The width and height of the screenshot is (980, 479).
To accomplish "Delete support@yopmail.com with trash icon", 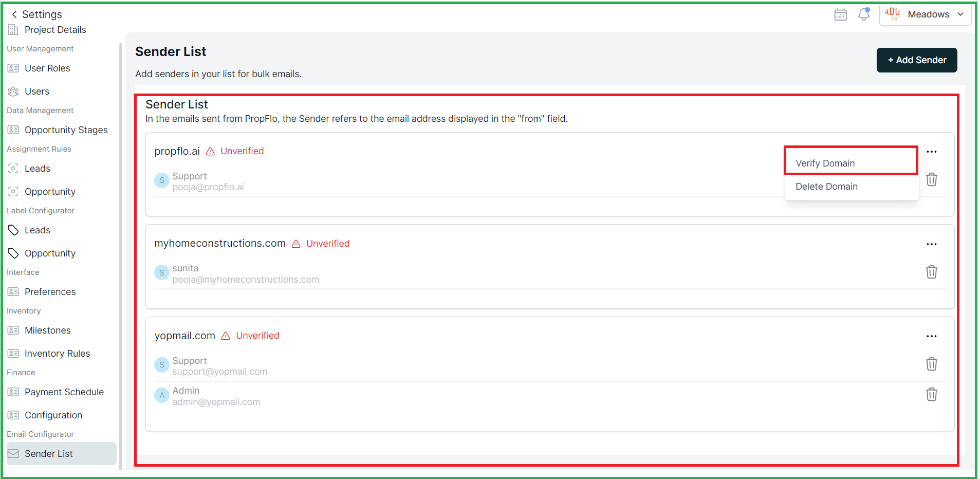I will 932,364.
